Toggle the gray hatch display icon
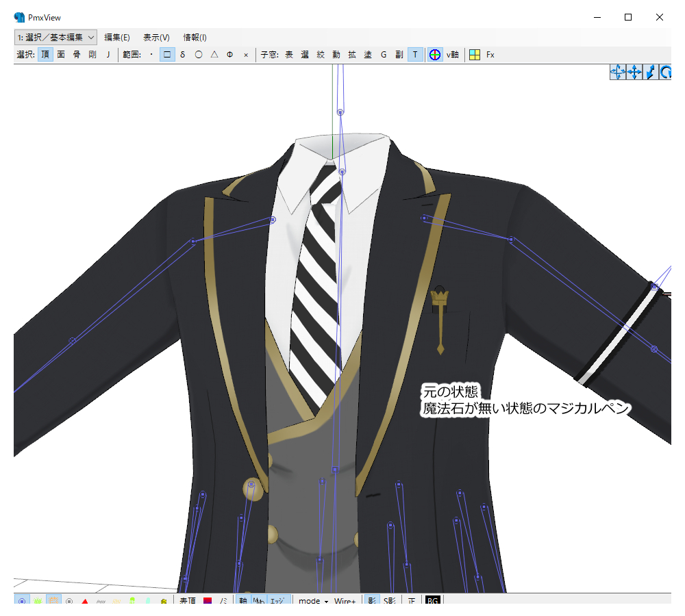Image resolution: width=685 pixels, height=616 pixels. [x=101, y=600]
